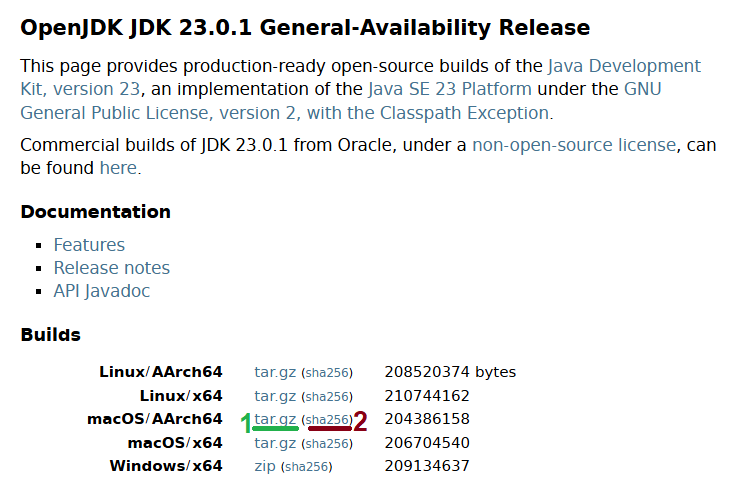Download macOS/x64 tar.gz build

(275, 443)
